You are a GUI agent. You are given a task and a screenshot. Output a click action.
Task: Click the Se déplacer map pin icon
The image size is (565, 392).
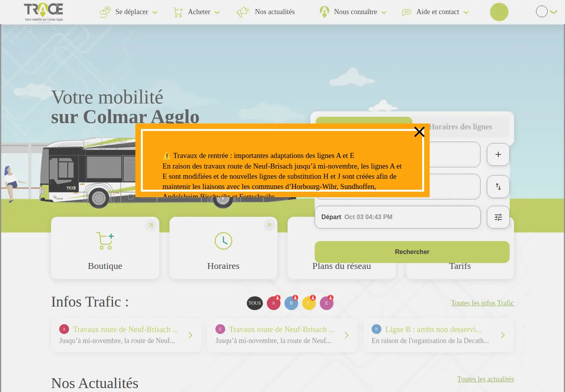coord(105,12)
